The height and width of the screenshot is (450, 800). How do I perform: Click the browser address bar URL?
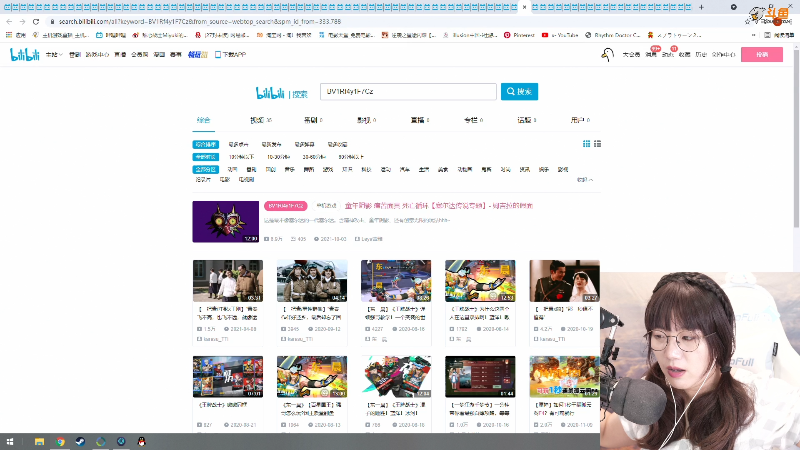click(199, 21)
